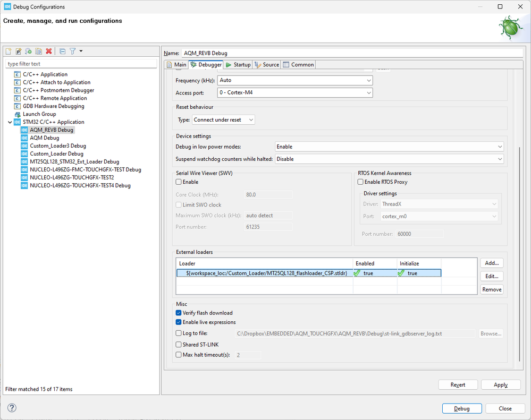This screenshot has width=531, height=420.
Task: Select MT25QL128_STM32_Ext_Loader Debug configuration
Action: pyautogui.click(x=74, y=161)
